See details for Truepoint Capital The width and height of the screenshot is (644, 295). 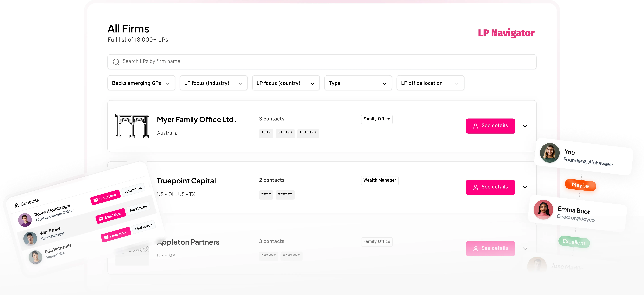click(x=490, y=187)
